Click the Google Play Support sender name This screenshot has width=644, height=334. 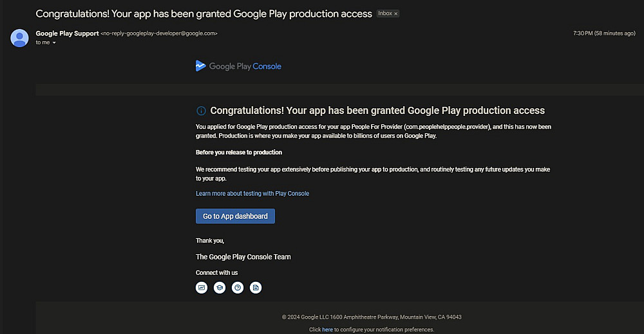point(67,33)
